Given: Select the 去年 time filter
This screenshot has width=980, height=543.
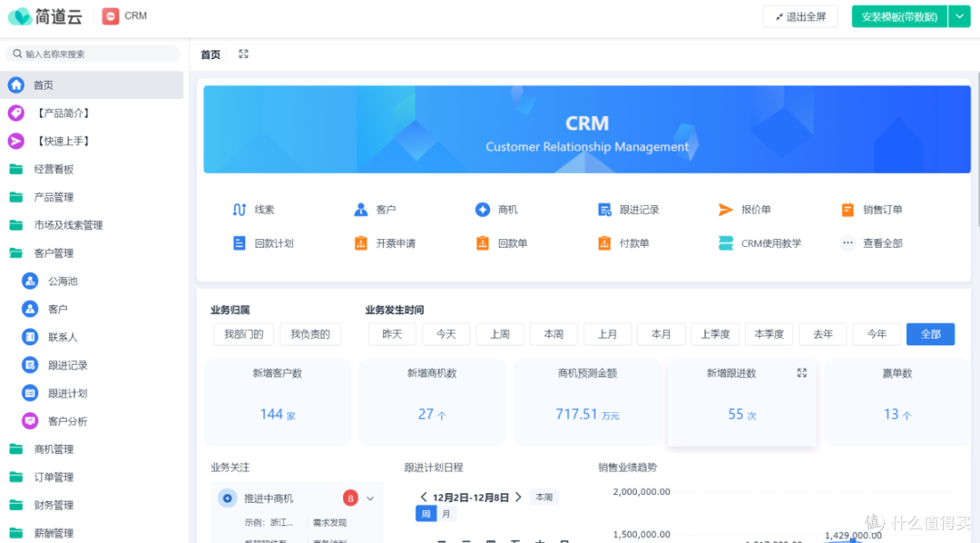Looking at the screenshot, I should tap(823, 334).
